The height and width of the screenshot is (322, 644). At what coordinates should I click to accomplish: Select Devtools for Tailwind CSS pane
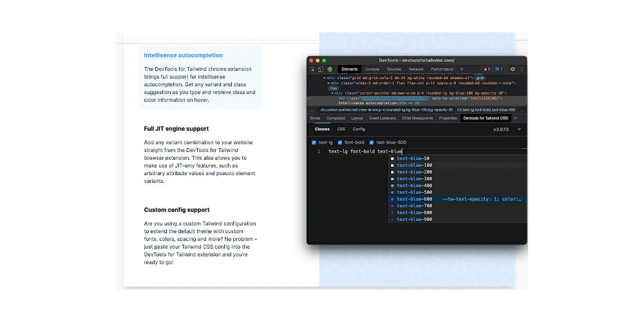pyautogui.click(x=486, y=118)
